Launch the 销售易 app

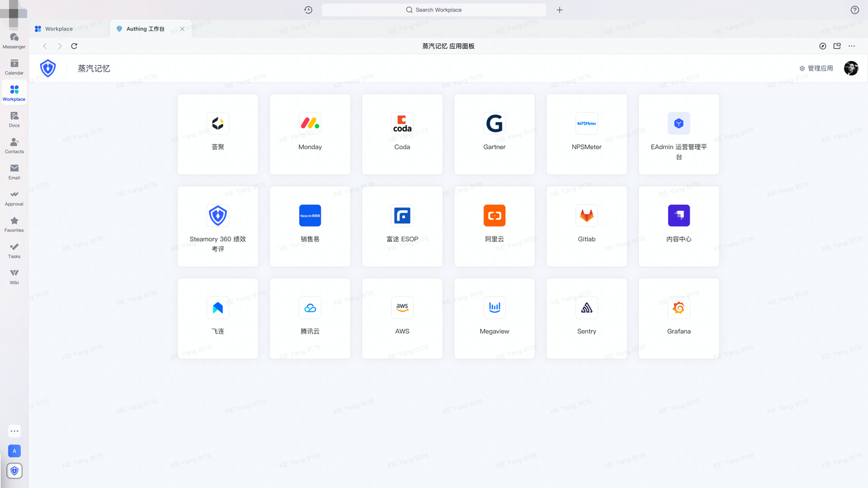(310, 226)
